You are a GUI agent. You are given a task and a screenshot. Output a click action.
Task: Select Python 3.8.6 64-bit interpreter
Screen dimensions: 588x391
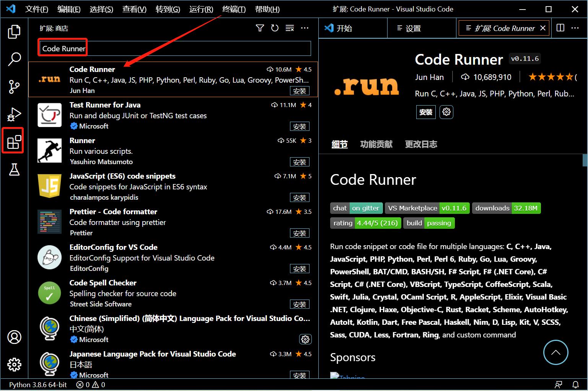tap(38, 384)
